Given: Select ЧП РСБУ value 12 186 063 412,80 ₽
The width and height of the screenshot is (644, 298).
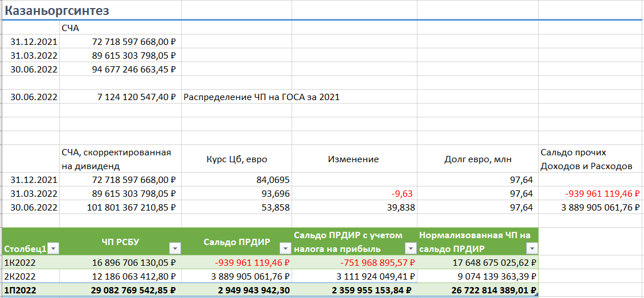Looking at the screenshot, I should [120, 276].
